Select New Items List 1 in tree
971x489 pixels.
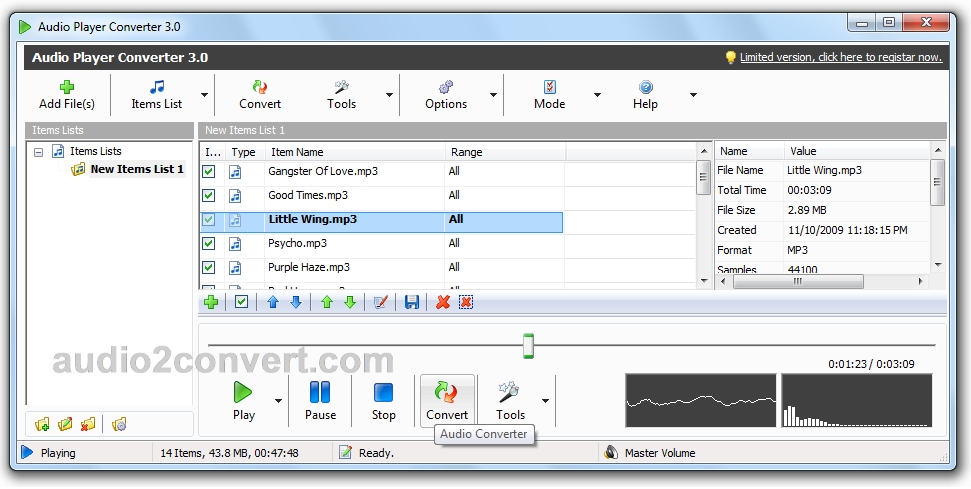[137, 169]
